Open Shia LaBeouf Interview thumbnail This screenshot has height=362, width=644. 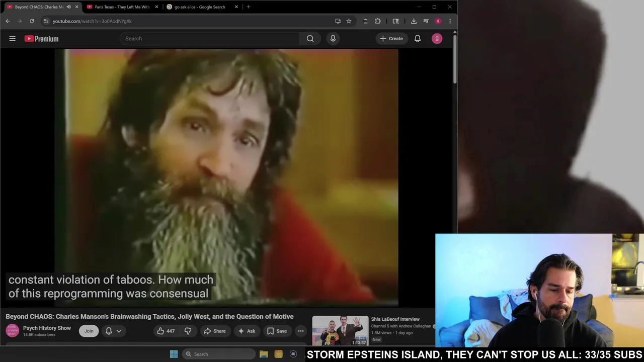[340, 330]
